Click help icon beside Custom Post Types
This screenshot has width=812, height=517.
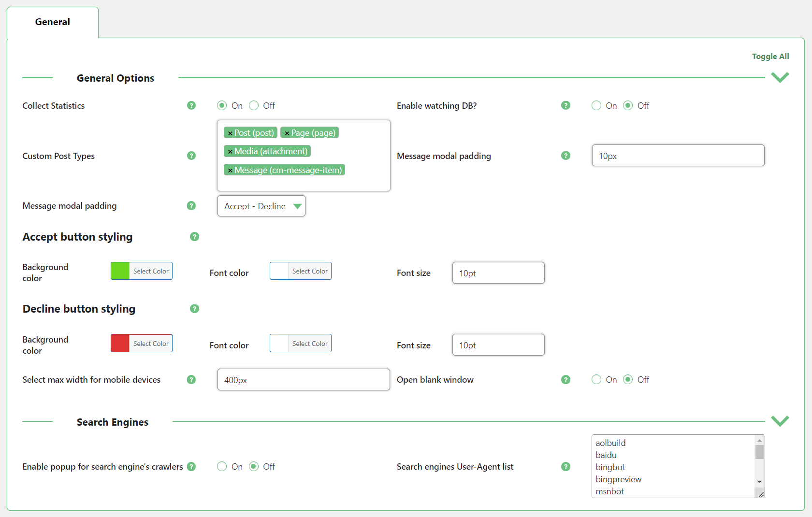click(x=191, y=156)
